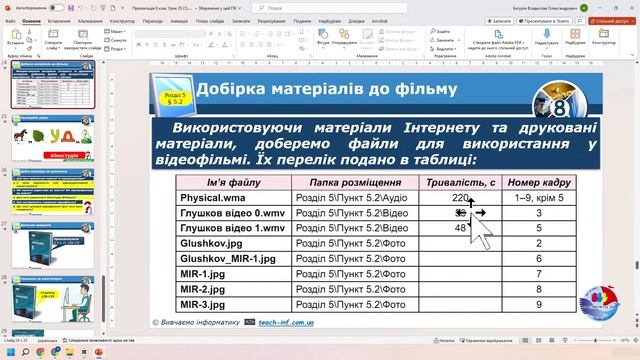Click the MIR-3.jpg table cell
This screenshot has width=640, height=360.
click(x=234, y=304)
